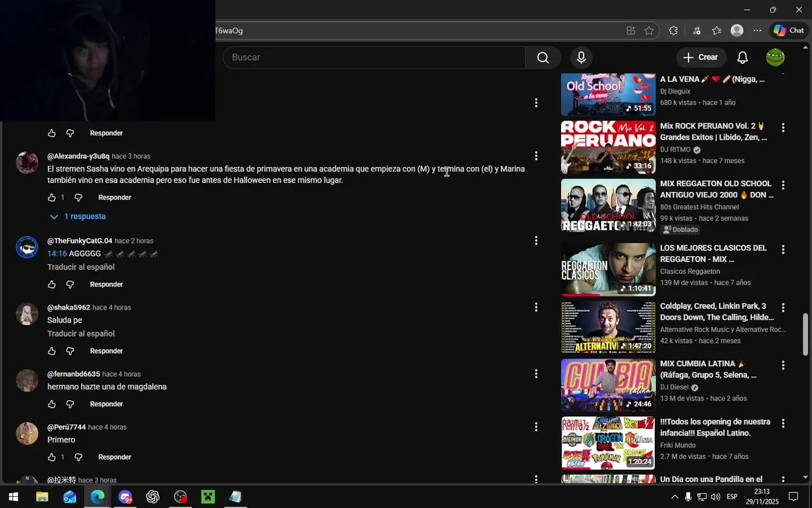Open options menu for @shaka5962 comment
Viewport: 812px width, 508px height.
pos(536,308)
